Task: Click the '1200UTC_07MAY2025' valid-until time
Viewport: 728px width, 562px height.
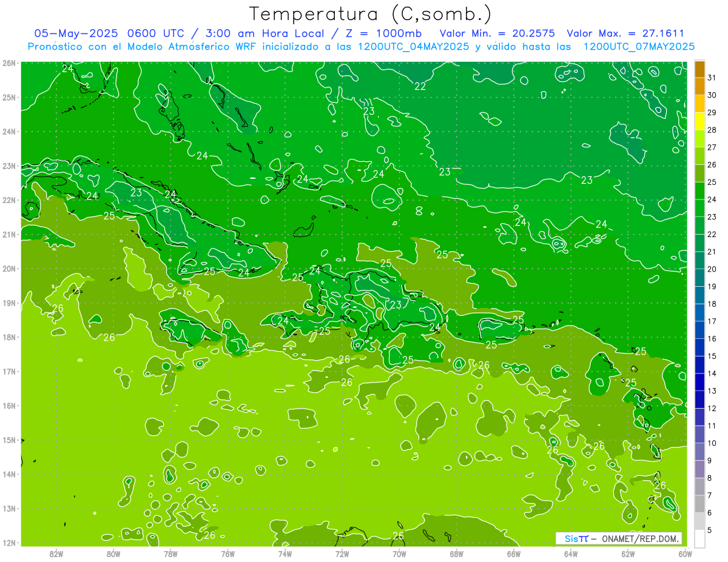Action: pyautogui.click(x=639, y=46)
